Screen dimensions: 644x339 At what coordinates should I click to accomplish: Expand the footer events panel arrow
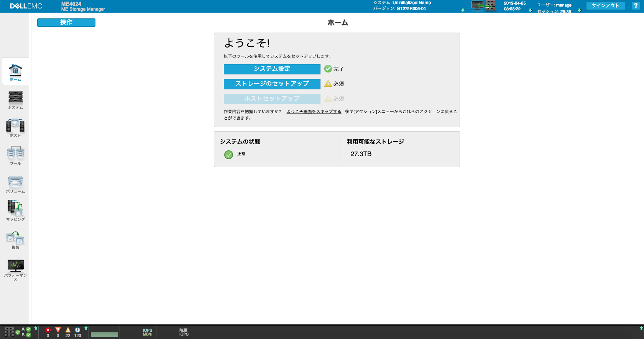click(86, 328)
